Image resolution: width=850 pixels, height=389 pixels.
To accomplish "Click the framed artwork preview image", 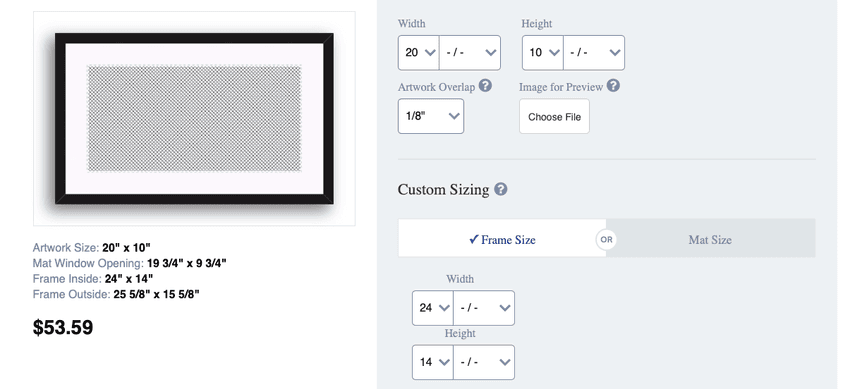I will click(194, 119).
